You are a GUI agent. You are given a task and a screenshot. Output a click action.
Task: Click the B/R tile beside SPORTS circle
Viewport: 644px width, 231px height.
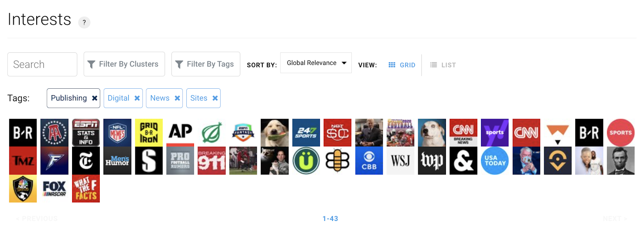pos(589,133)
